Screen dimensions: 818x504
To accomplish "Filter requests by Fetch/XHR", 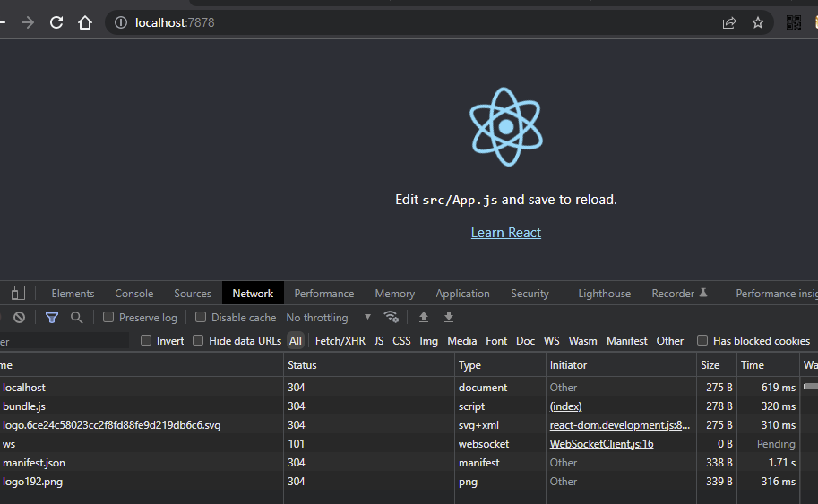I will [x=340, y=341].
